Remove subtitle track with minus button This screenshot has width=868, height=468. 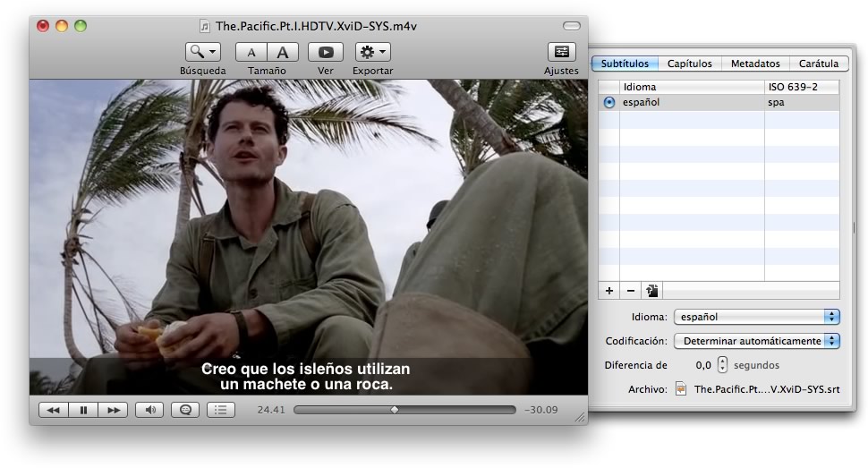[631, 291]
